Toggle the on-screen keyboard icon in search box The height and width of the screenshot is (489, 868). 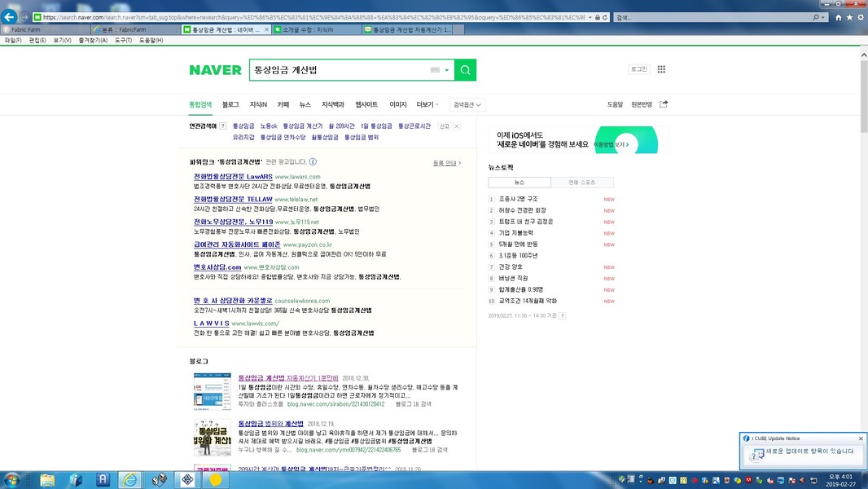tap(435, 70)
